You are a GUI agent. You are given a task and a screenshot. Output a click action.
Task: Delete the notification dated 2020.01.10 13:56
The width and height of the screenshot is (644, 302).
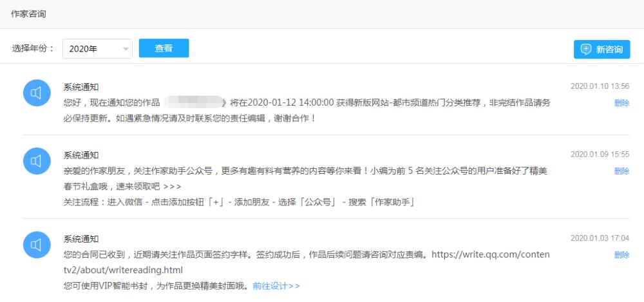[621, 103]
